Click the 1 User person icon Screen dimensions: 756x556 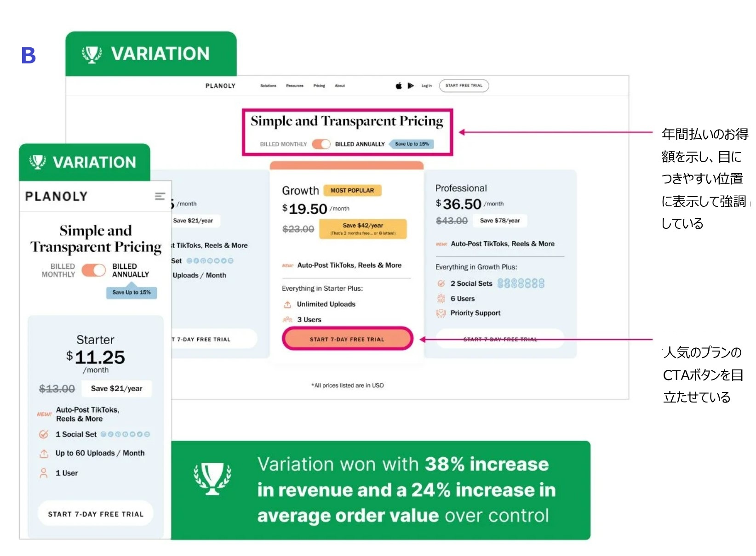pyautogui.click(x=44, y=473)
